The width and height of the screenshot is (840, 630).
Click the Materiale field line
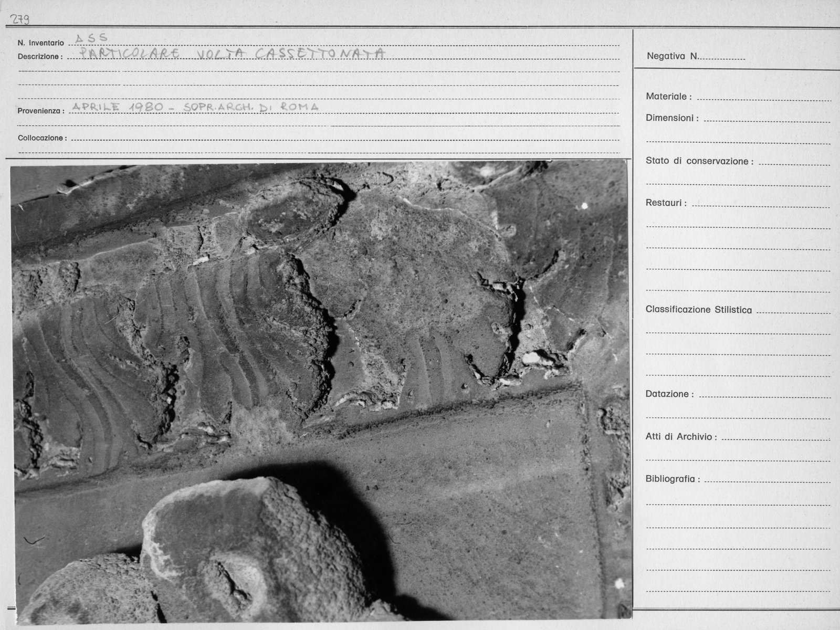click(x=764, y=97)
